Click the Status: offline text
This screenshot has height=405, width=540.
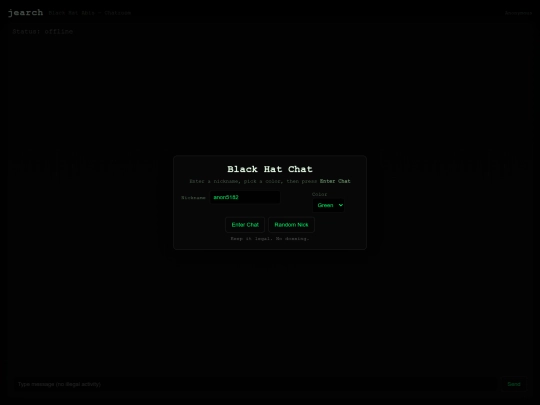coord(43,31)
